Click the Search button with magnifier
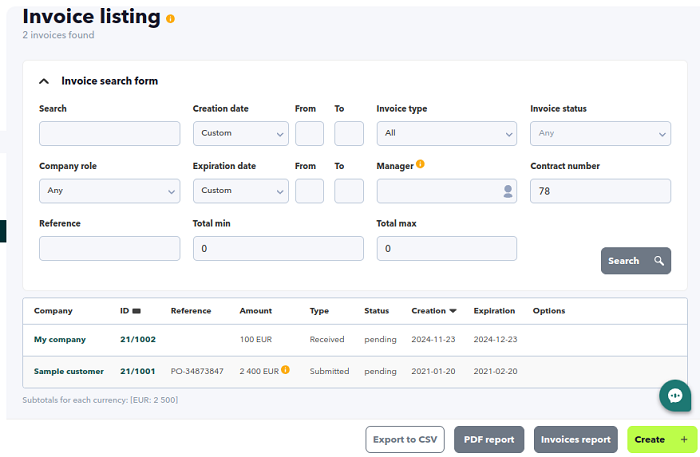The height and width of the screenshot is (457, 700). (636, 261)
